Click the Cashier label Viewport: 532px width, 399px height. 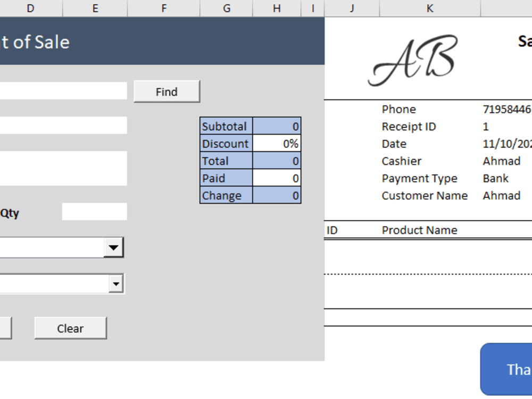[x=401, y=161]
